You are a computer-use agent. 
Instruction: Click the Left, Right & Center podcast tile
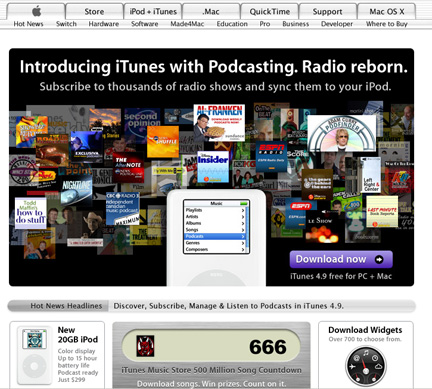coord(371,175)
